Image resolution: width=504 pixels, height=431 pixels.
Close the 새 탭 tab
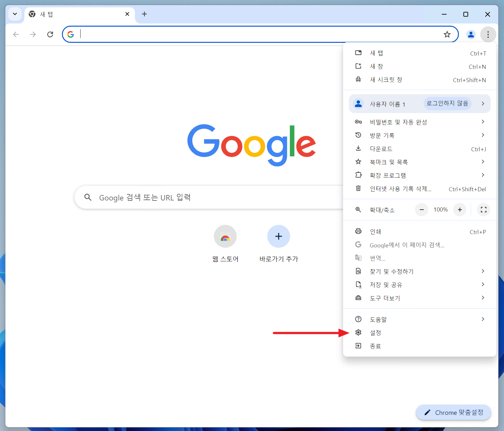[x=127, y=14]
